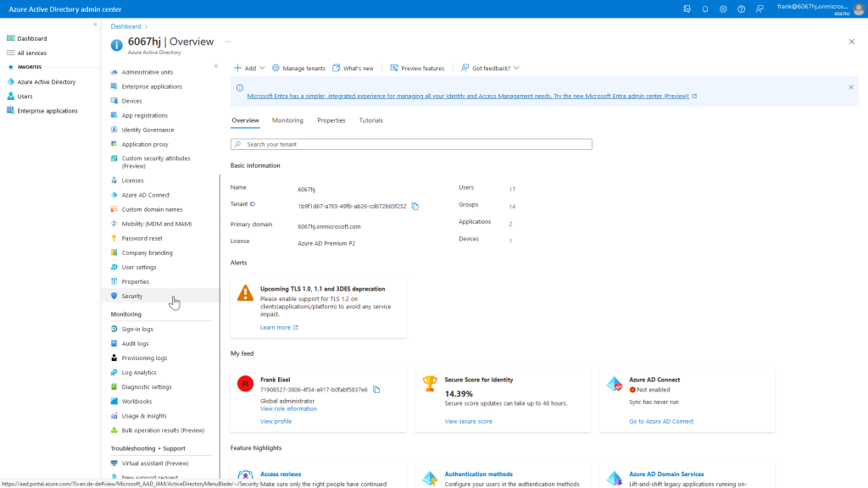Open the feedback icon in the top bar

click(x=759, y=8)
